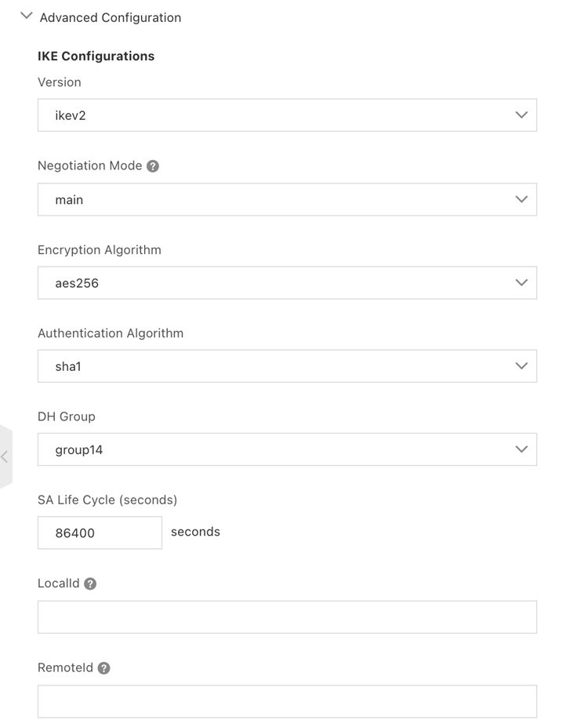
Task: Click the LocalId help icon
Action: point(90,583)
